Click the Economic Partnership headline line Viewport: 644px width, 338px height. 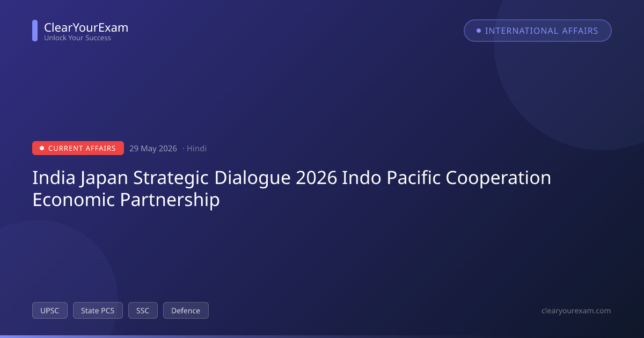126,200
